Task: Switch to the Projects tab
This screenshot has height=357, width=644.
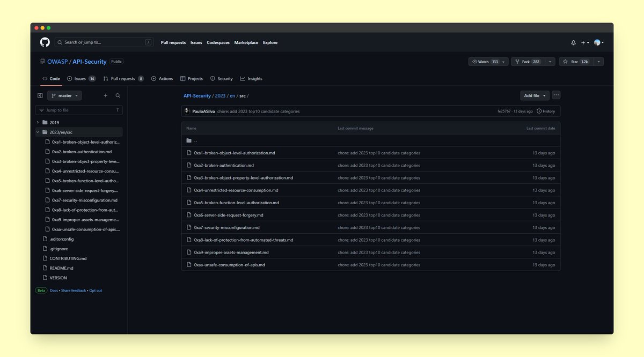Action: pyautogui.click(x=192, y=79)
